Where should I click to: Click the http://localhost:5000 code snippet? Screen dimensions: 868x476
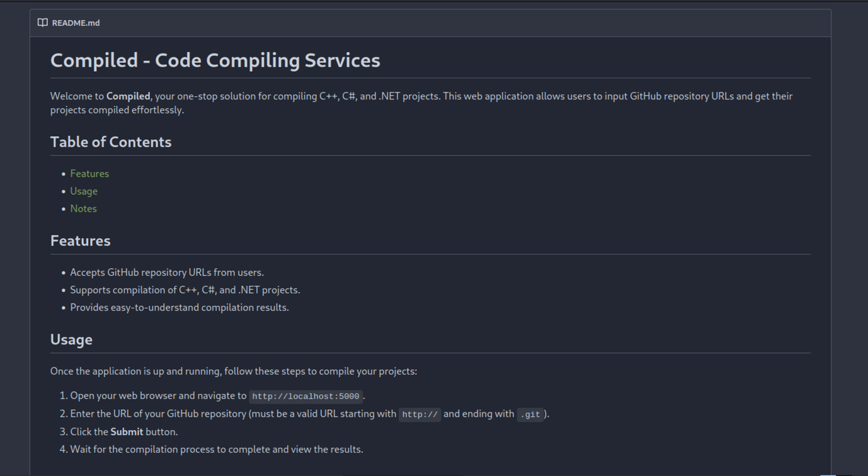306,397
